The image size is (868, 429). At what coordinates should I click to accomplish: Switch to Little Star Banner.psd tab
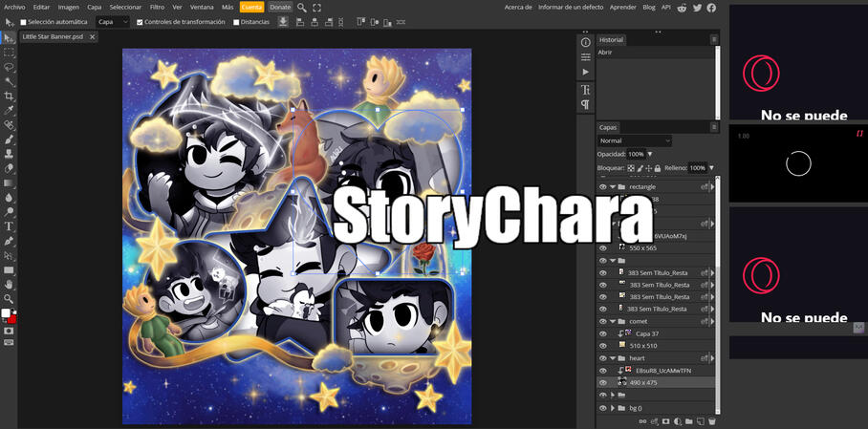coord(53,36)
